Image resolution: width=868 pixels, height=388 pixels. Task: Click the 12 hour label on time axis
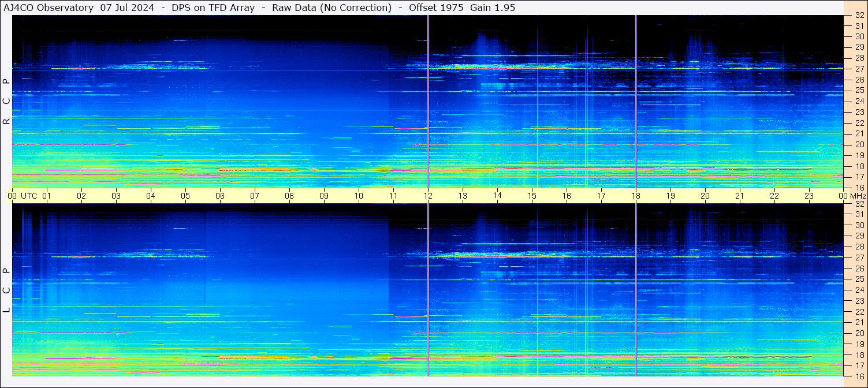[x=428, y=196]
